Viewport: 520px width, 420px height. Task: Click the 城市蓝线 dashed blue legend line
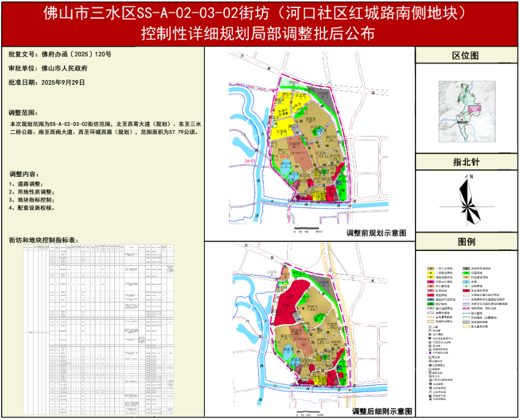[466, 313]
